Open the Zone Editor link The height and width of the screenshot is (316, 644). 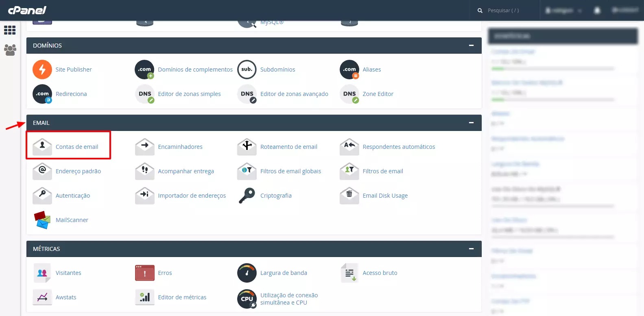pos(378,94)
